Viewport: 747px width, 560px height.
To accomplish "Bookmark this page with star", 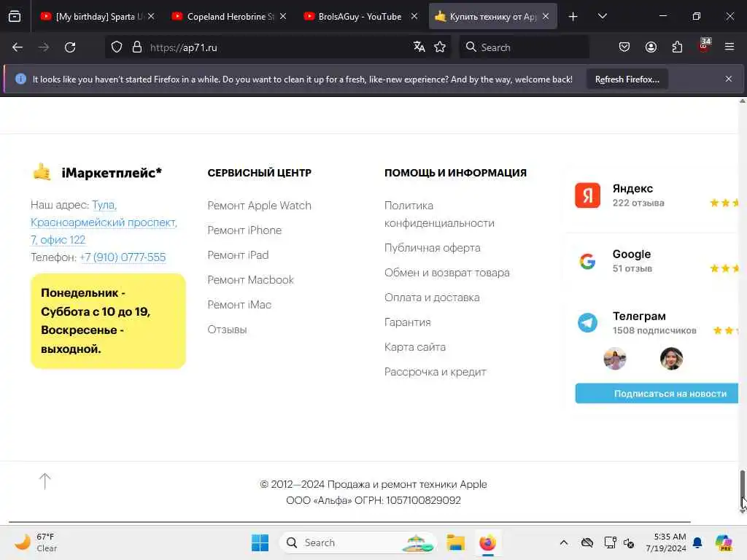I will pyautogui.click(x=440, y=47).
